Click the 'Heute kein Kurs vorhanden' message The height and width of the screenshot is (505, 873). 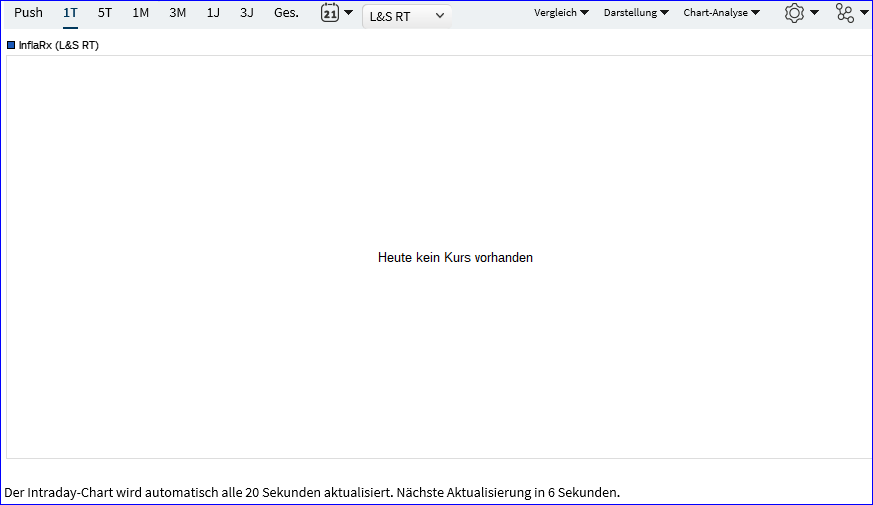click(x=455, y=257)
